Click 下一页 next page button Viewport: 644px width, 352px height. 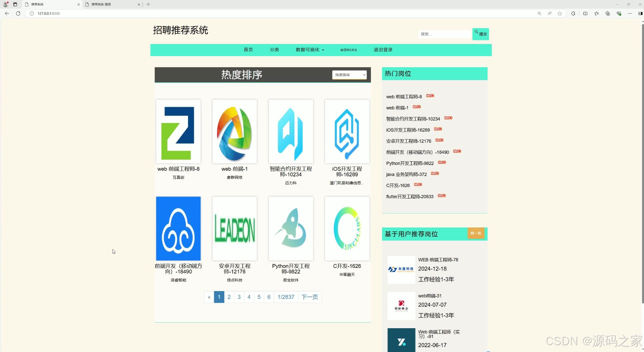tap(310, 297)
